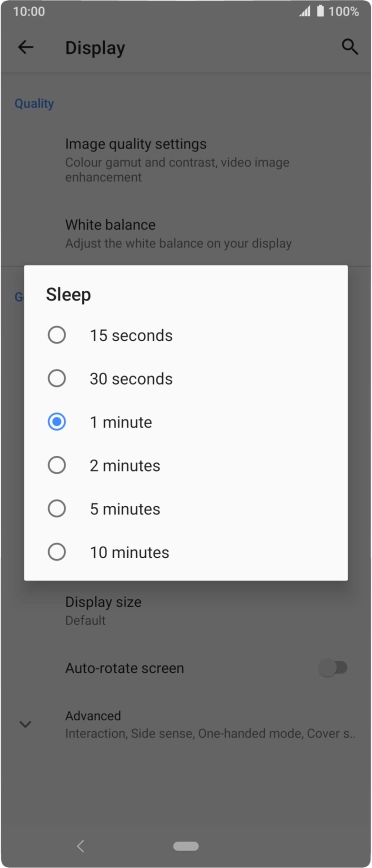
Task: Tap the clock showing 10:00
Action: (x=29, y=12)
